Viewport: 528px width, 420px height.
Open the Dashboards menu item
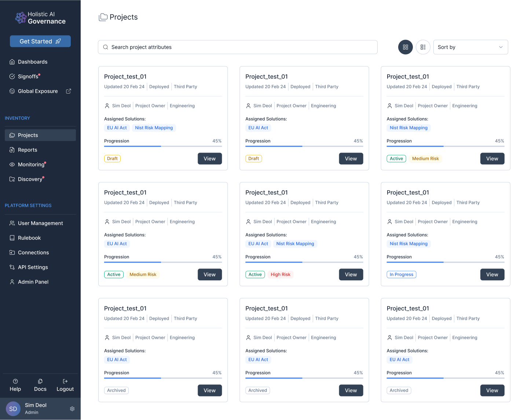click(33, 62)
